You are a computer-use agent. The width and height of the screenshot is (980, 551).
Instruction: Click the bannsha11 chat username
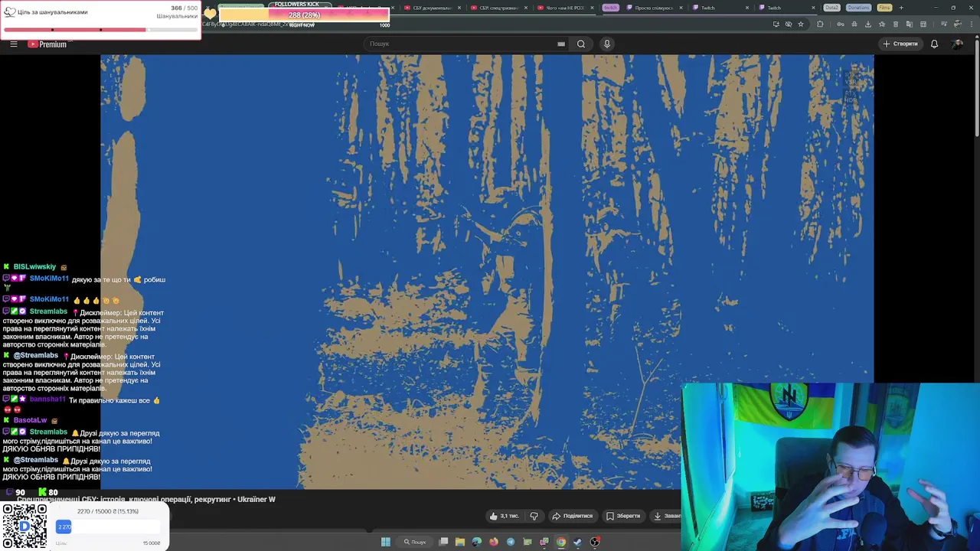point(47,400)
